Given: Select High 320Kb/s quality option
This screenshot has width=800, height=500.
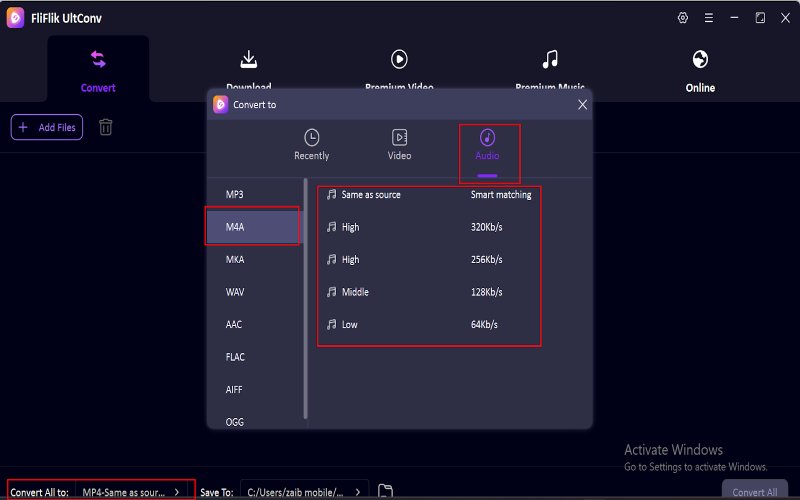Looking at the screenshot, I should [x=429, y=227].
